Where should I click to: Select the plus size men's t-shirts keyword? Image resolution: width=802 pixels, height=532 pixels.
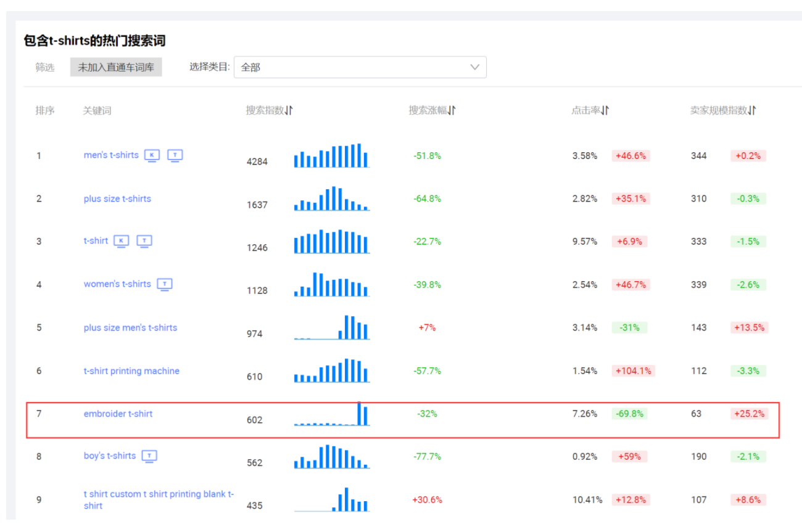(x=130, y=327)
